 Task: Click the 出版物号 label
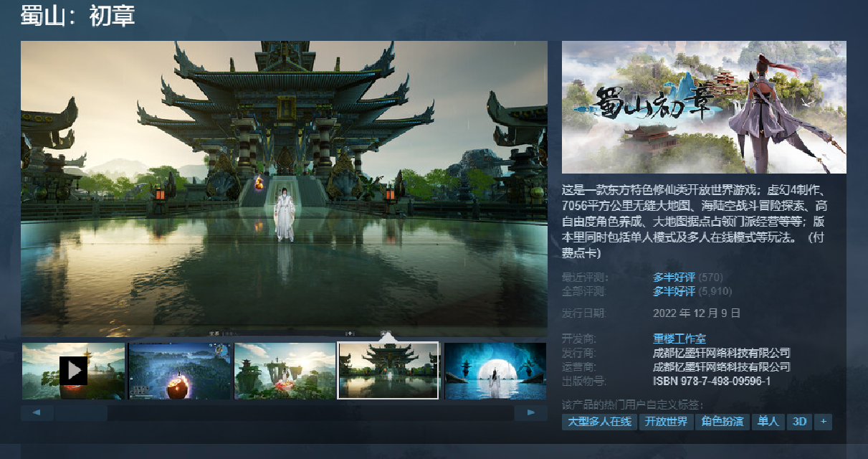point(585,381)
